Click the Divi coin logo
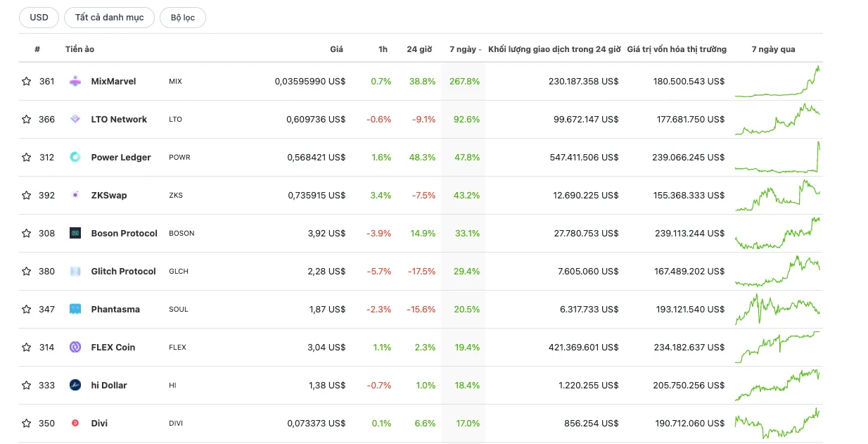 [75, 424]
